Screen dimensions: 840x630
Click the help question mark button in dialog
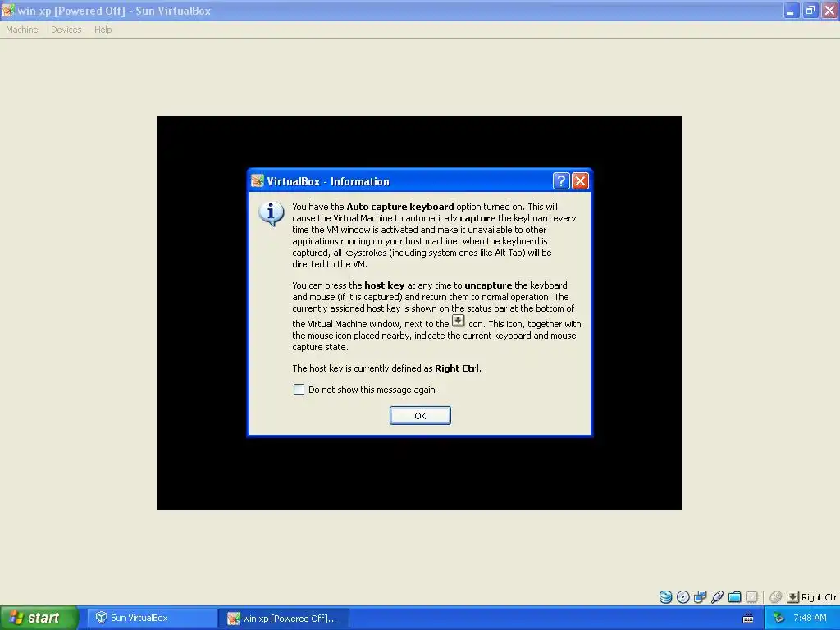561,181
